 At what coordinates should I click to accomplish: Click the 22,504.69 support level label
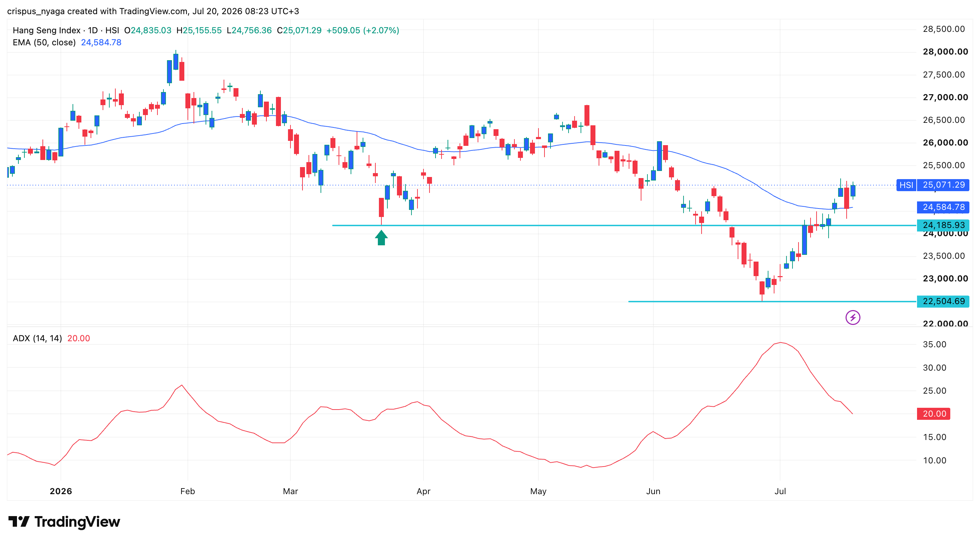point(943,301)
